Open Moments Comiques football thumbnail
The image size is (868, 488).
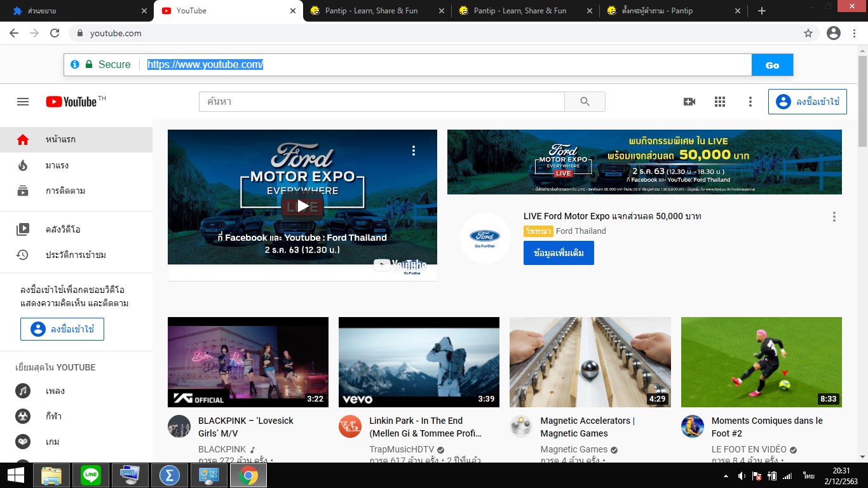coord(761,362)
